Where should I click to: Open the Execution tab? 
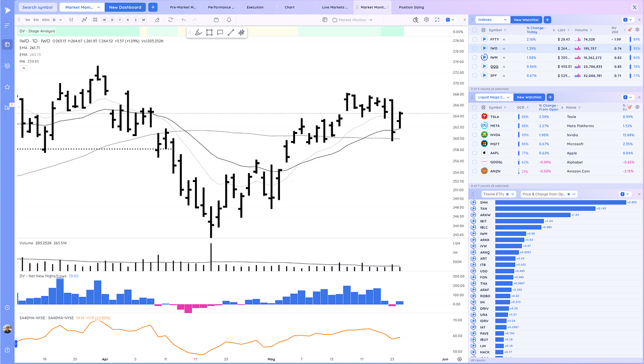coord(255,7)
